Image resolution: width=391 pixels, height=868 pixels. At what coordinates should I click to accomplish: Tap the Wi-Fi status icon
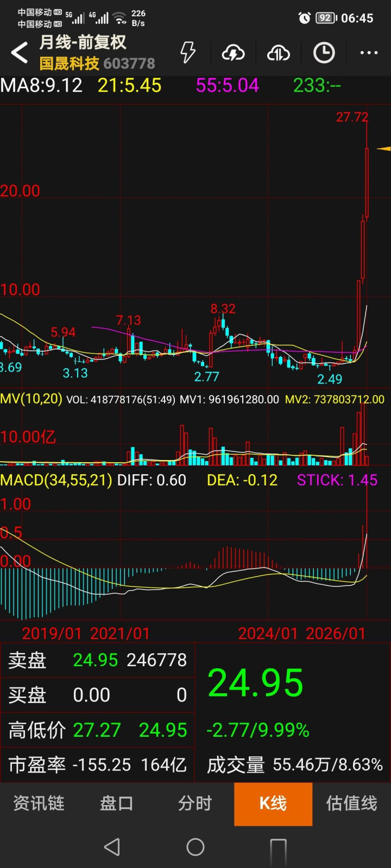[x=120, y=18]
